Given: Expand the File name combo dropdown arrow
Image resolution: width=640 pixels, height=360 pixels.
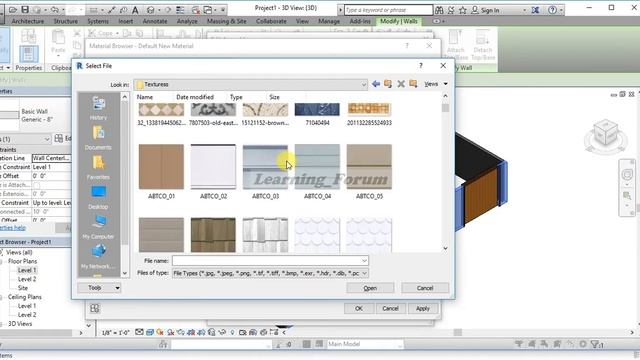Looking at the screenshot, I should click(364, 260).
